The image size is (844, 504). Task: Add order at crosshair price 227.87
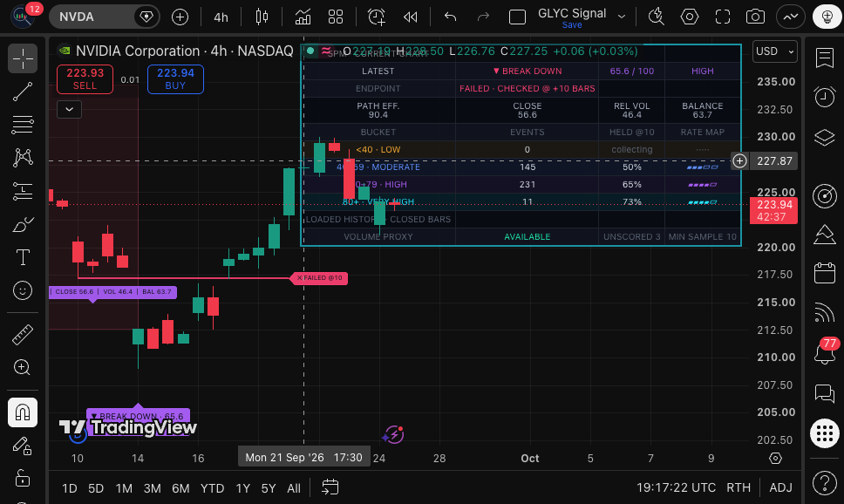tap(739, 160)
